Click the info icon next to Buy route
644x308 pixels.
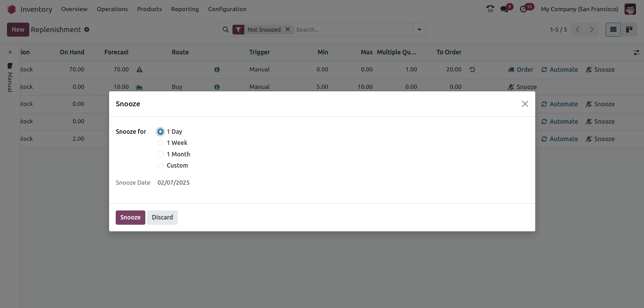click(217, 87)
